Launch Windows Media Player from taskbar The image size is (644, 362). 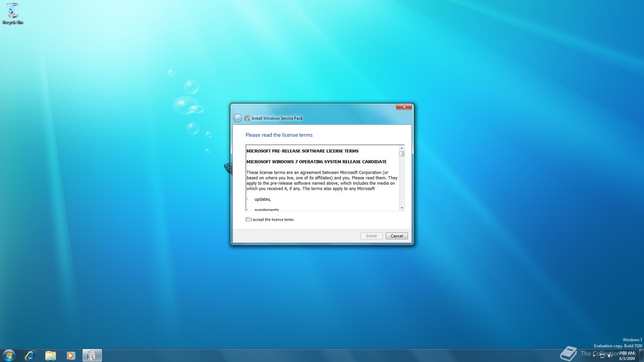(x=71, y=355)
